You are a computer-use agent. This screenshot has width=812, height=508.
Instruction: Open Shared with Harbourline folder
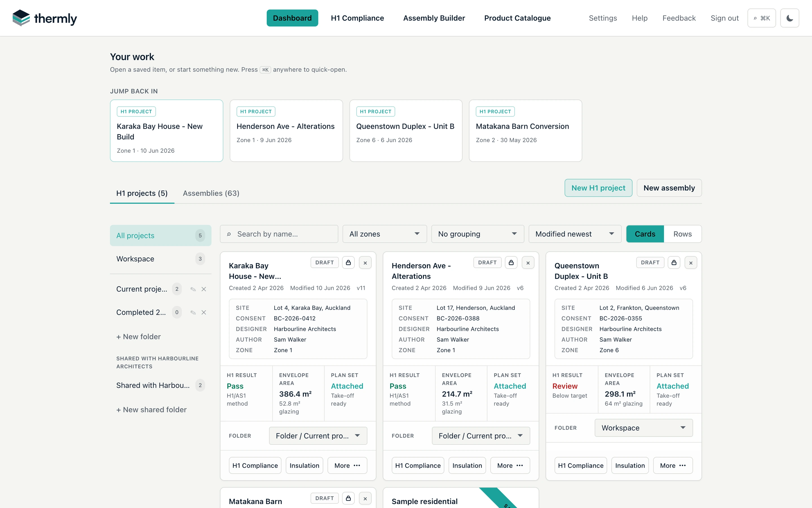click(160, 385)
